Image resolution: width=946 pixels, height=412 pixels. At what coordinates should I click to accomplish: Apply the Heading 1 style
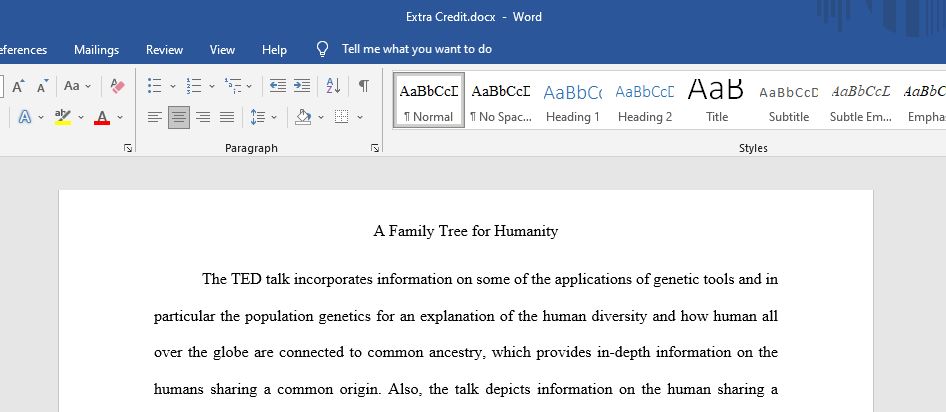click(573, 100)
